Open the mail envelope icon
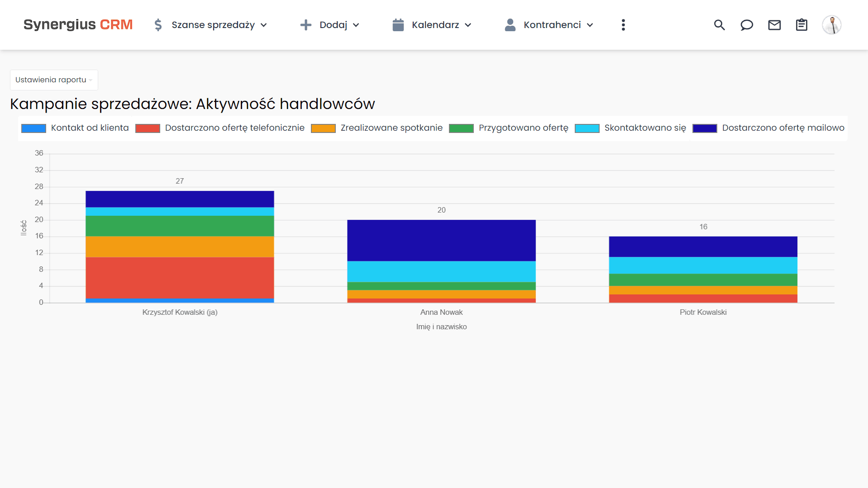The image size is (868, 488). (774, 25)
